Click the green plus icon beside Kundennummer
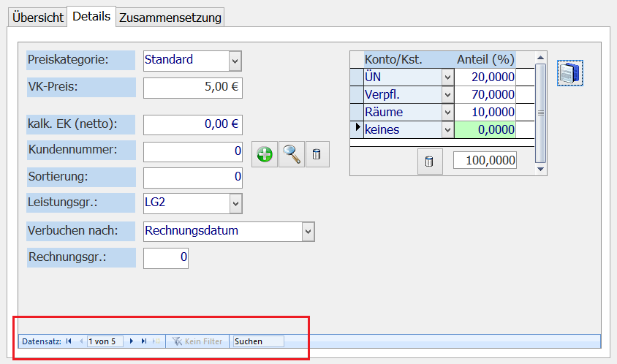Image resolution: width=617 pixels, height=364 pixels. 265,155
